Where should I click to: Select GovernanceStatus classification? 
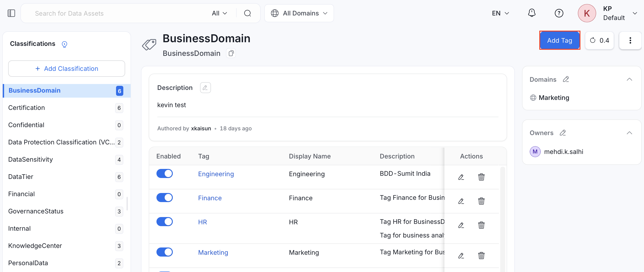tap(67, 211)
